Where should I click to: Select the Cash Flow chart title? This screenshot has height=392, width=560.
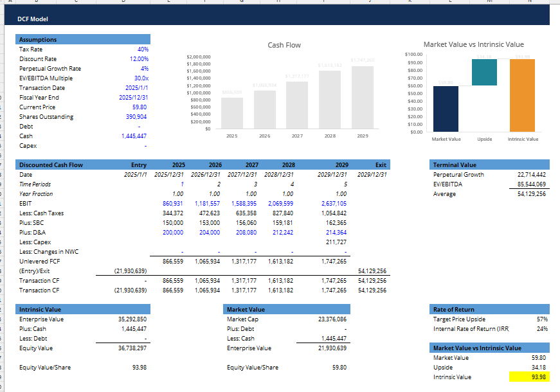[x=284, y=46]
